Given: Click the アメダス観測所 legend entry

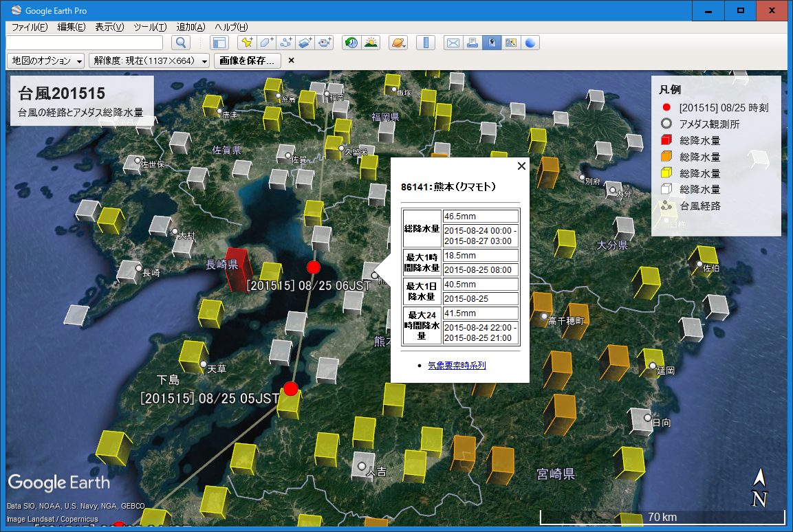Looking at the screenshot, I should 709,124.
